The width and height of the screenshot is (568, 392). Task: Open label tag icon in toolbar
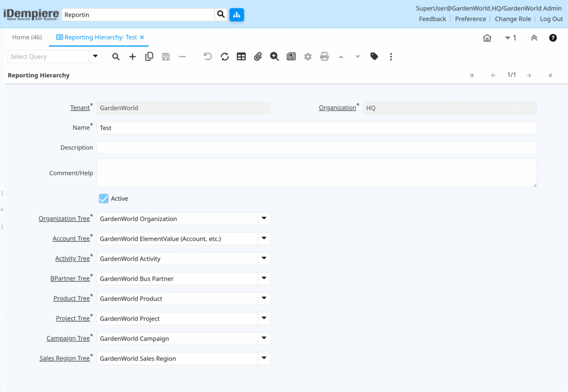[374, 57]
